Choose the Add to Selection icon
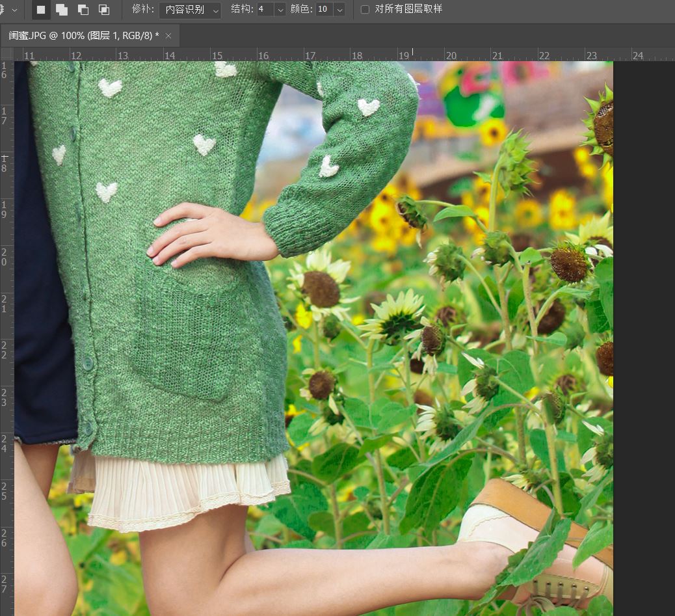The image size is (675, 616). tap(62, 10)
